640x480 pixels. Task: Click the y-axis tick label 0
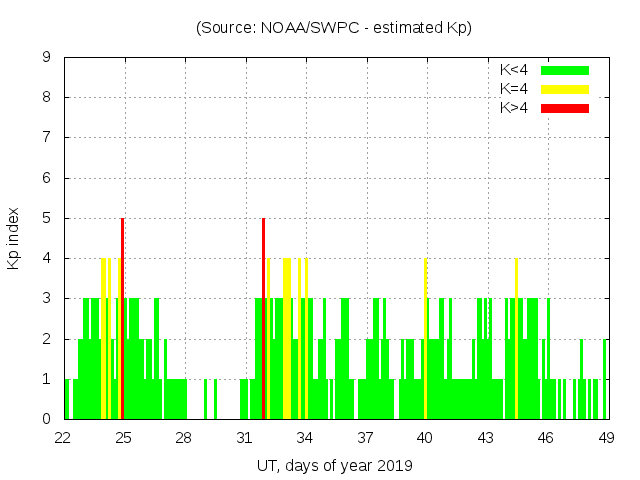coord(47,419)
